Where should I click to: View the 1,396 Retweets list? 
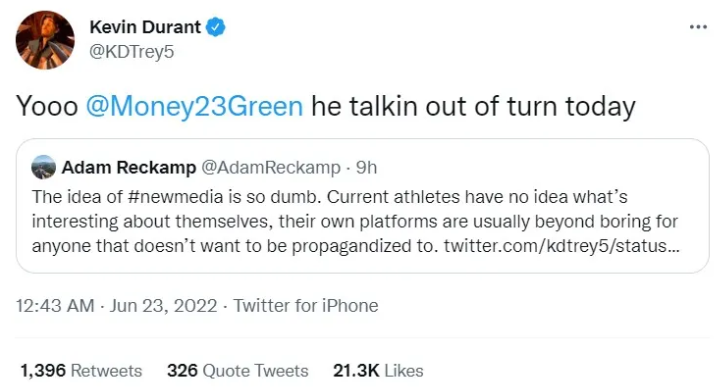pos(81,371)
